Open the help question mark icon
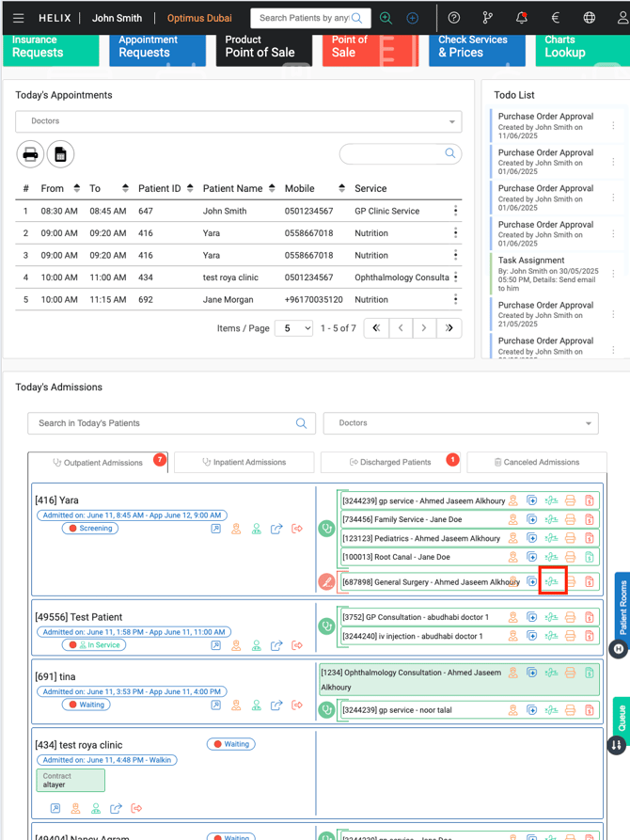 454,18
